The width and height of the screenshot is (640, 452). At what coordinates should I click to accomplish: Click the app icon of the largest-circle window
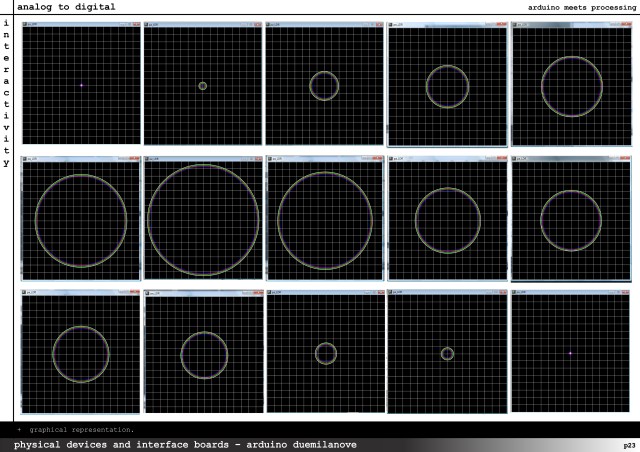(x=148, y=157)
